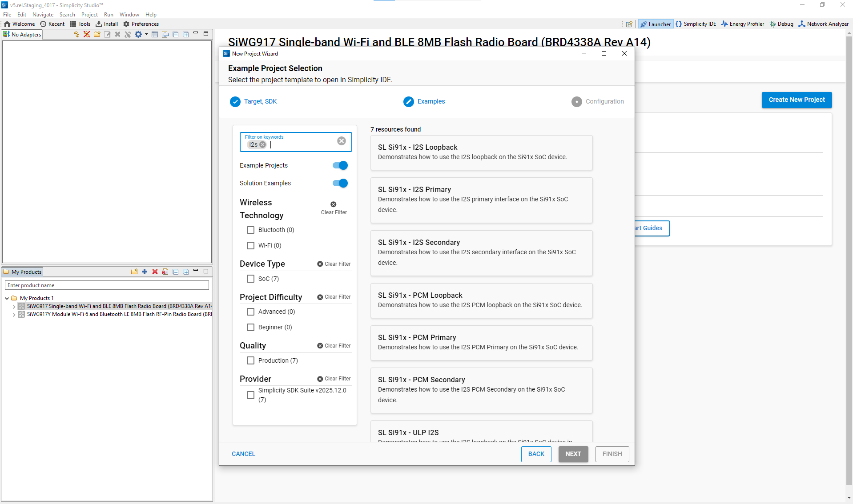Open the Window menu
Viewport: 853px width, 504px height.
(129, 15)
